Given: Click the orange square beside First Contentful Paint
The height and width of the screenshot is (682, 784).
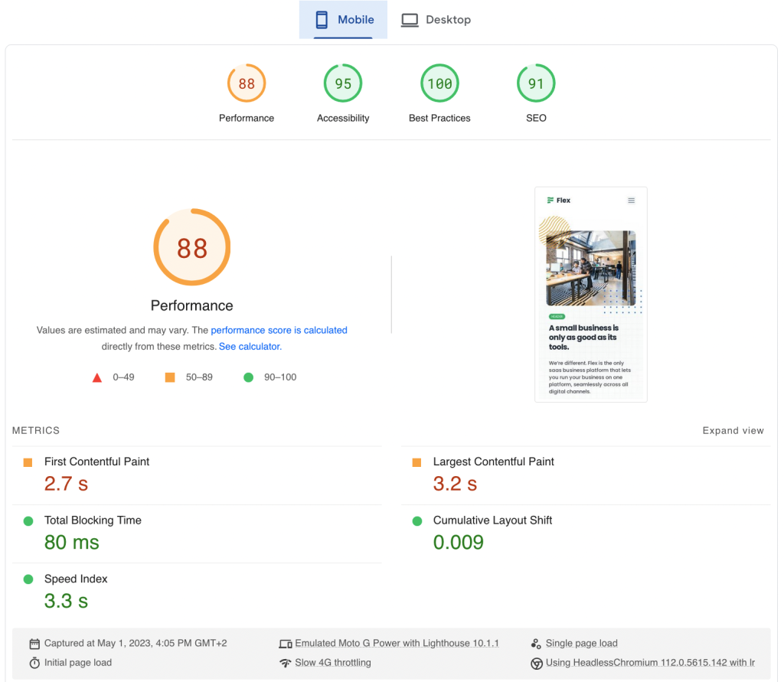Looking at the screenshot, I should click(x=28, y=462).
